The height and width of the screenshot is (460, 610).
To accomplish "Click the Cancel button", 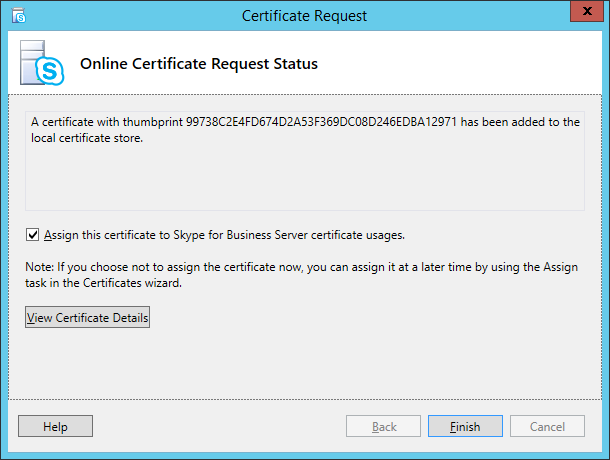I will 547,426.
